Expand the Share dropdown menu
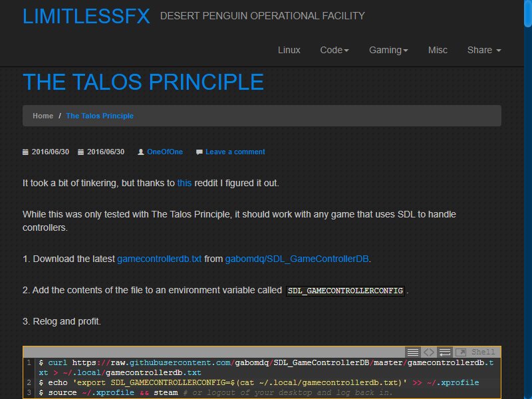The image size is (532, 399). coord(484,51)
